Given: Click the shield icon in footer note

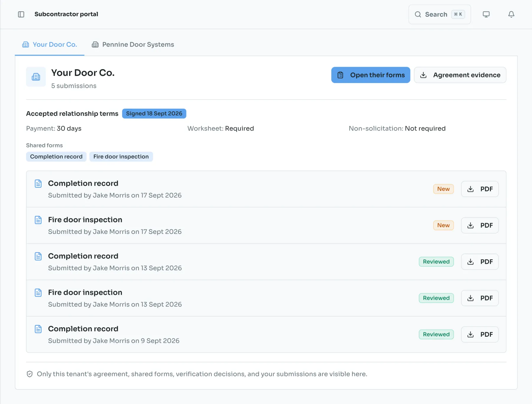Looking at the screenshot, I should pyautogui.click(x=30, y=374).
